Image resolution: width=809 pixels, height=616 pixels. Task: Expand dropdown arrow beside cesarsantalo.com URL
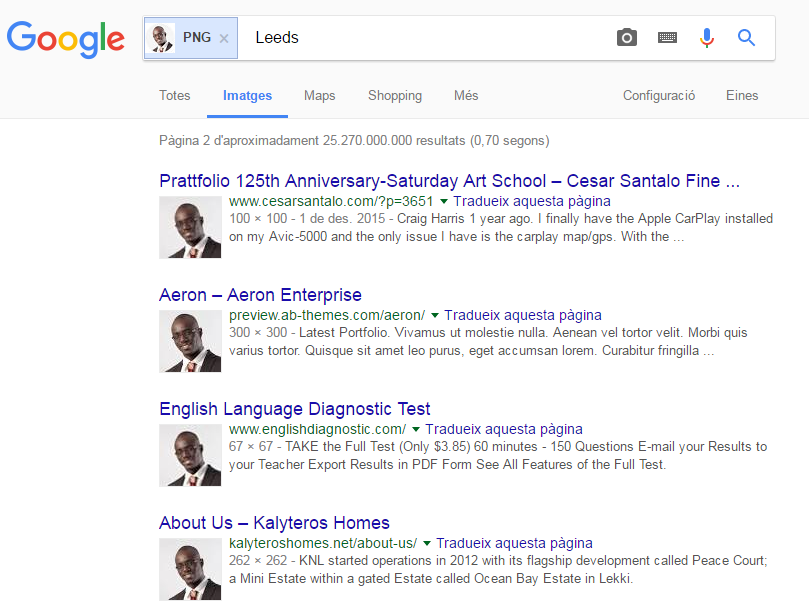[444, 201]
